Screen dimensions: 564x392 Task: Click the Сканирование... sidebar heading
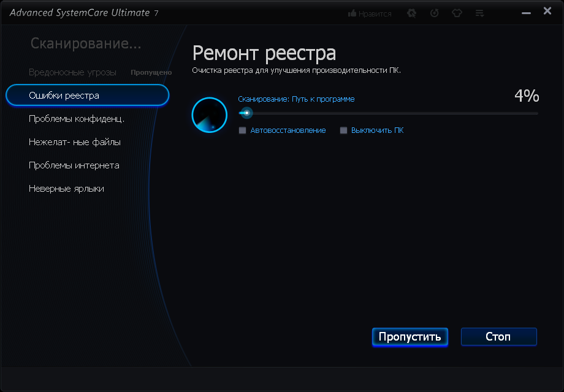click(x=86, y=43)
